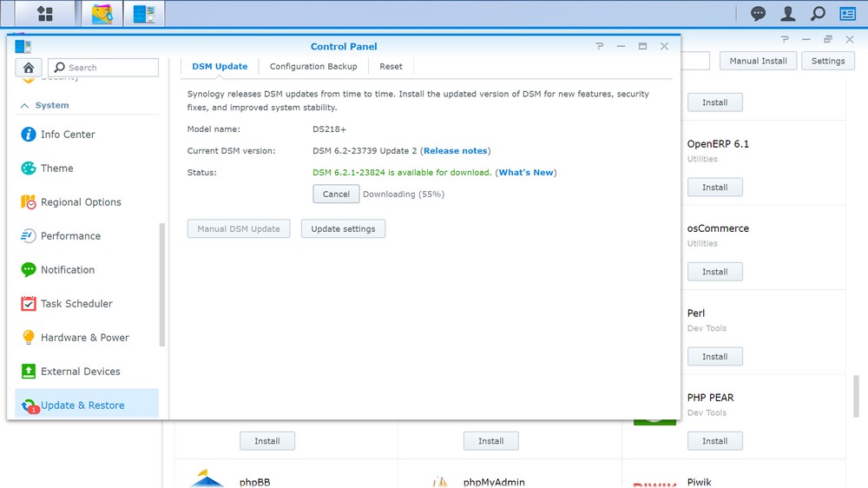Install the PHP PEAR package
The width and height of the screenshot is (868, 488).
[715, 441]
